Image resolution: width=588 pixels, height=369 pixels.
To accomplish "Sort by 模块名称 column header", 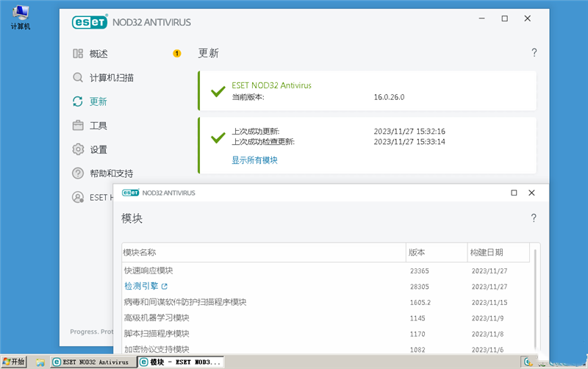I will [x=264, y=252].
